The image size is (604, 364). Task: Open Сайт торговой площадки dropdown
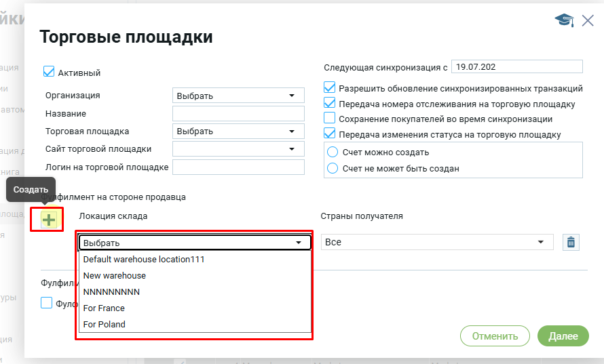pos(238,148)
